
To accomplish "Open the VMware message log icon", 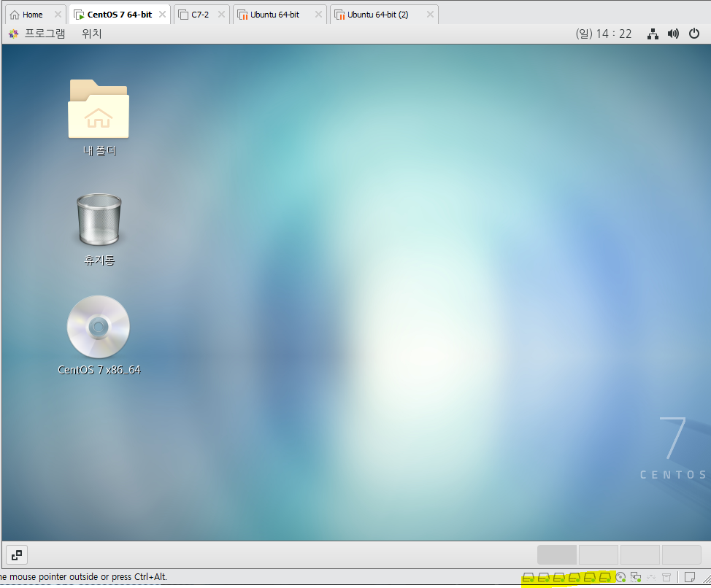I will 690,577.
